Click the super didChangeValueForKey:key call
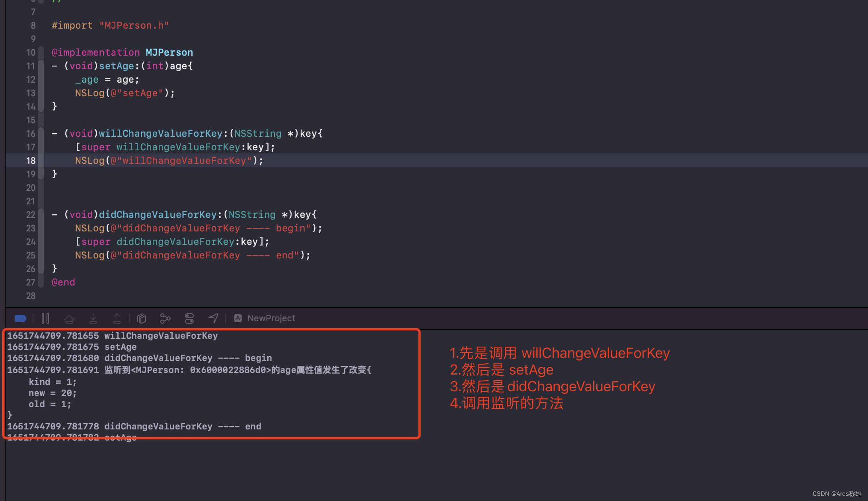Viewport: 868px width, 501px height. pos(172,242)
